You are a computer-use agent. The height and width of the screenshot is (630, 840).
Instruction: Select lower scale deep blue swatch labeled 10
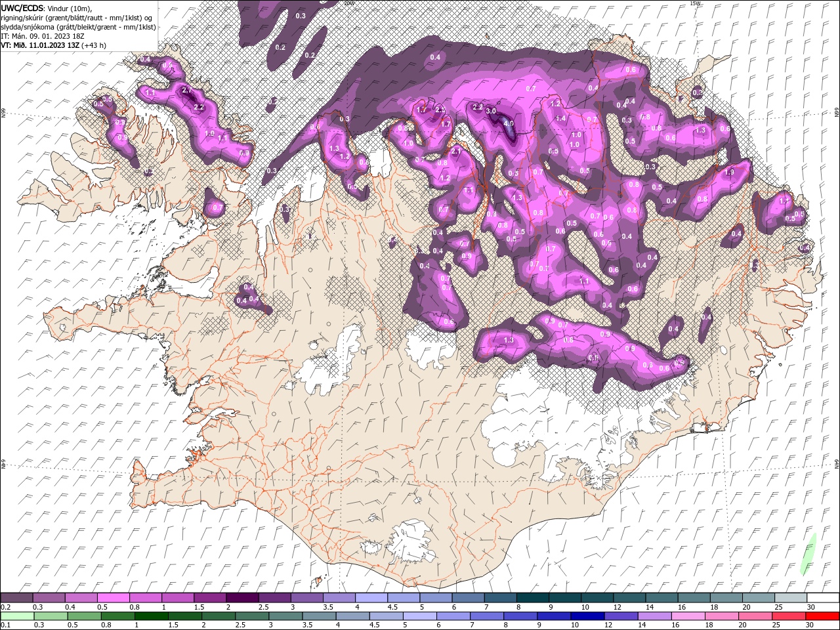[x=587, y=616]
